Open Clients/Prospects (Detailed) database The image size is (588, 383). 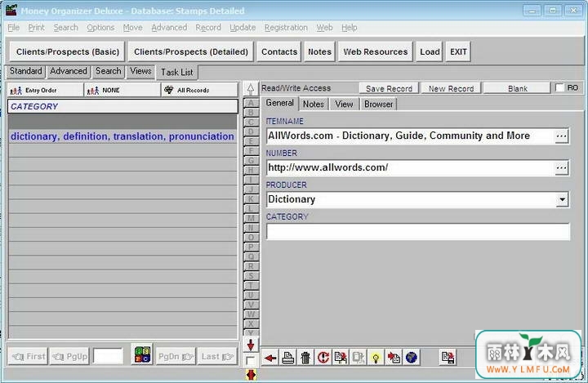click(191, 51)
